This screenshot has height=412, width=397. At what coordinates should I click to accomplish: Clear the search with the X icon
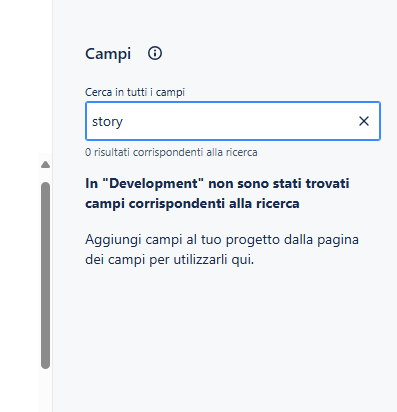click(364, 121)
